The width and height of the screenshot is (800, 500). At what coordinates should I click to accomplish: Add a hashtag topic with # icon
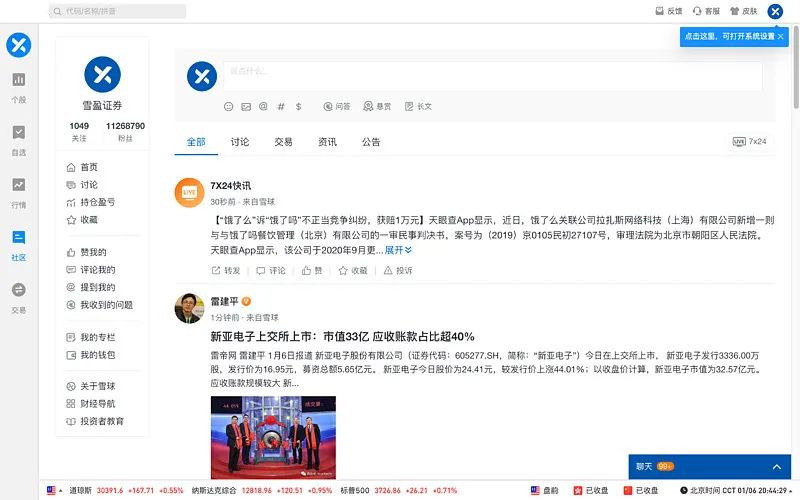[281, 106]
